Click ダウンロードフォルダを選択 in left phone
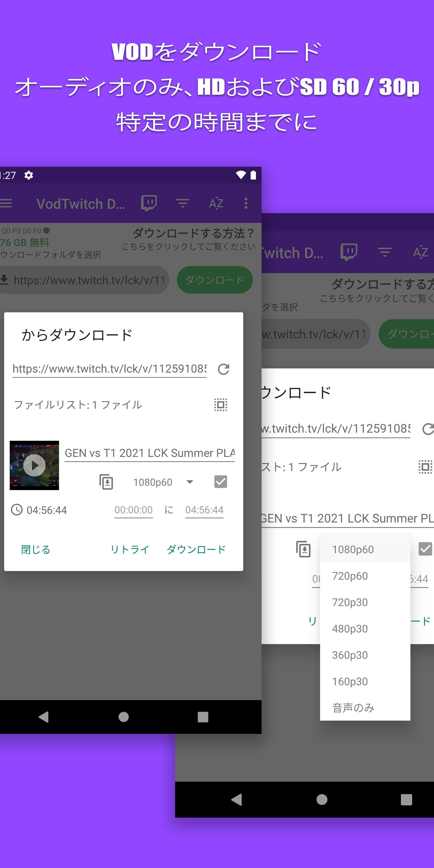This screenshot has width=434, height=868. (51, 254)
